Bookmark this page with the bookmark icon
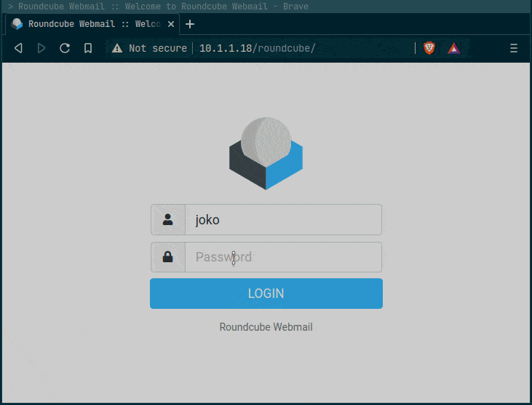The width and height of the screenshot is (532, 405). 88,48
